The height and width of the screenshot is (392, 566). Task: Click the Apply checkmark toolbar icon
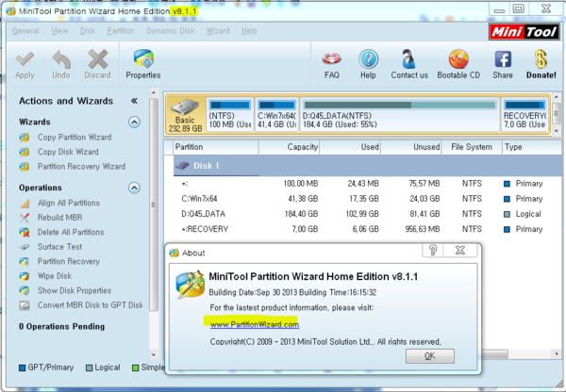[25, 59]
